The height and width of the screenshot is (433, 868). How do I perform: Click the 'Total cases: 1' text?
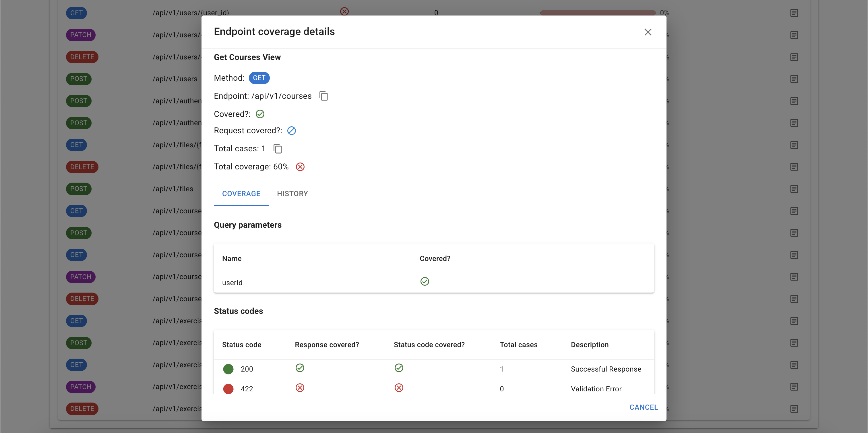coord(239,149)
